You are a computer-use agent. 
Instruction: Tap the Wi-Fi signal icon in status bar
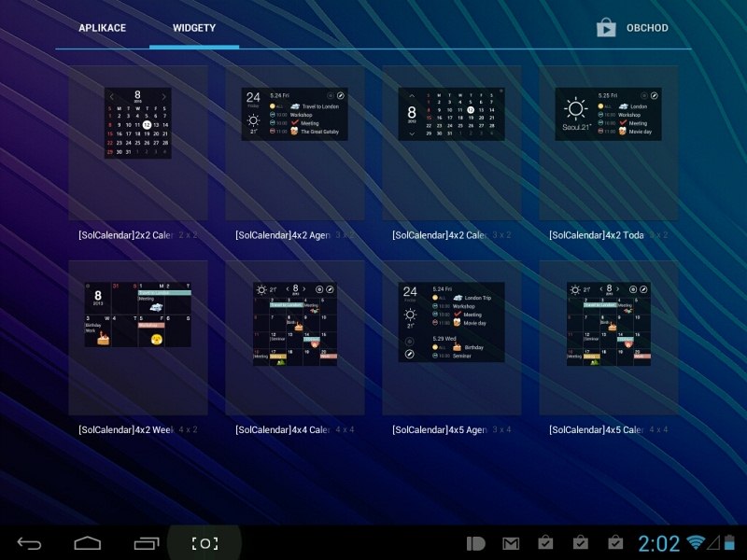[696, 542]
